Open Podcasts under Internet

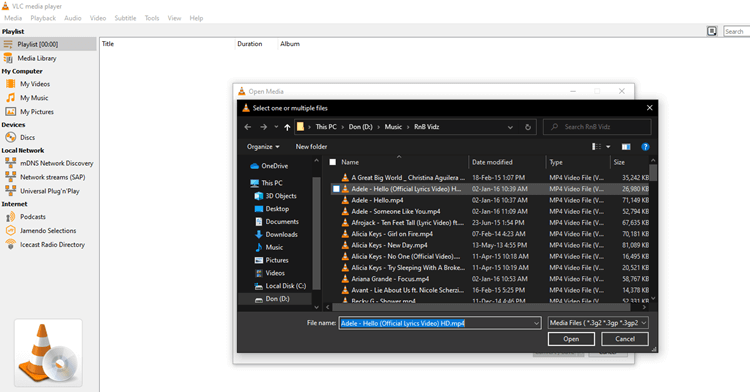[x=33, y=217]
